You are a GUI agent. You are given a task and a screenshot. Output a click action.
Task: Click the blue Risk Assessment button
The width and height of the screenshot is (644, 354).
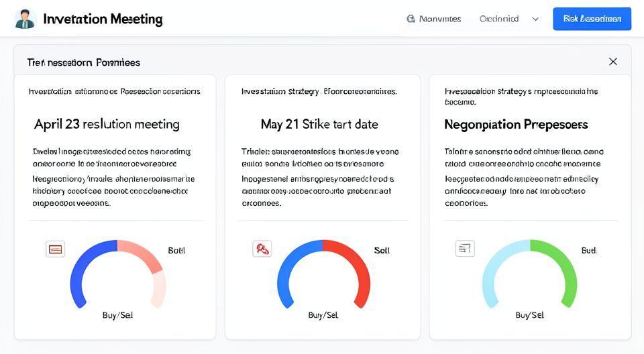click(592, 19)
